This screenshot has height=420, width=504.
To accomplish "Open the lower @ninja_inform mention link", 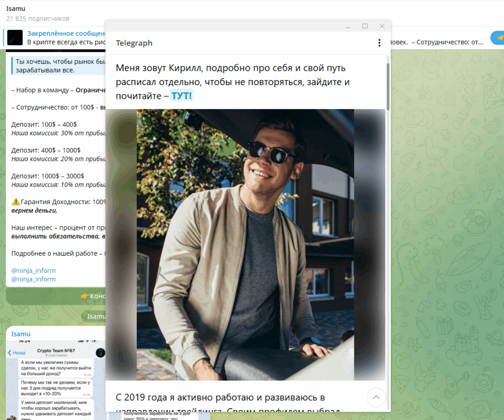I will (x=33, y=279).
